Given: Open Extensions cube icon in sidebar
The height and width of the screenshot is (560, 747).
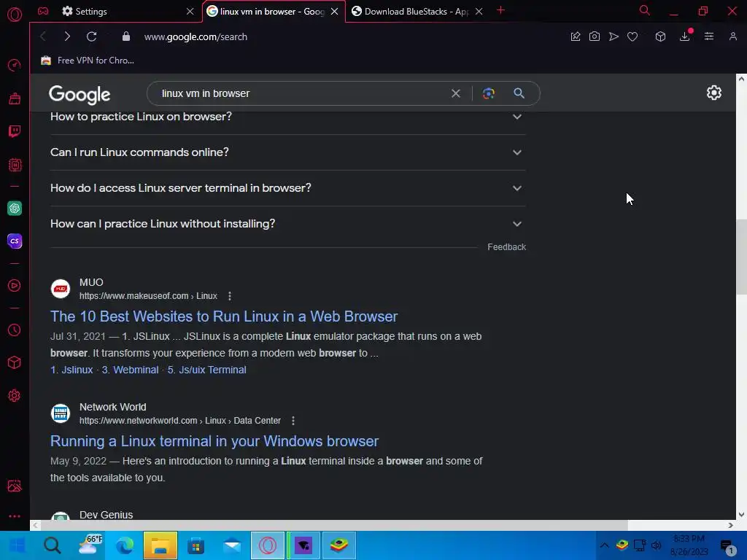Looking at the screenshot, I should 15,362.
